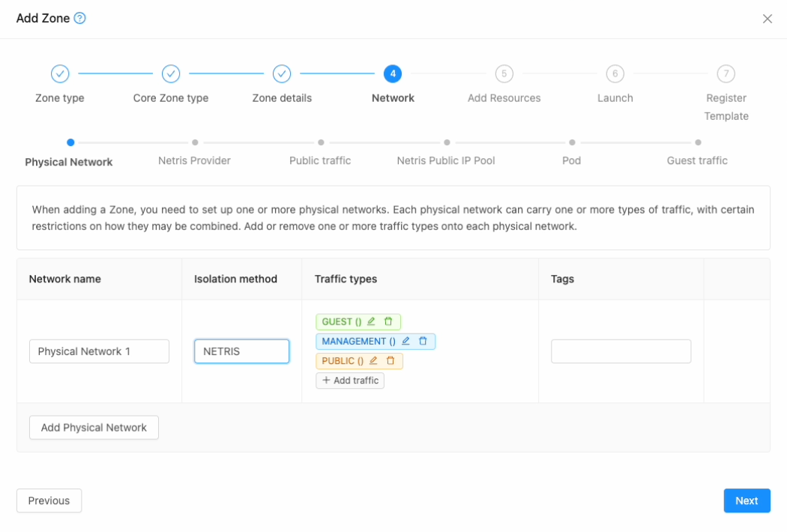Select the Netris Provider sub-step
The width and height of the screenshot is (787, 532).
click(194, 160)
